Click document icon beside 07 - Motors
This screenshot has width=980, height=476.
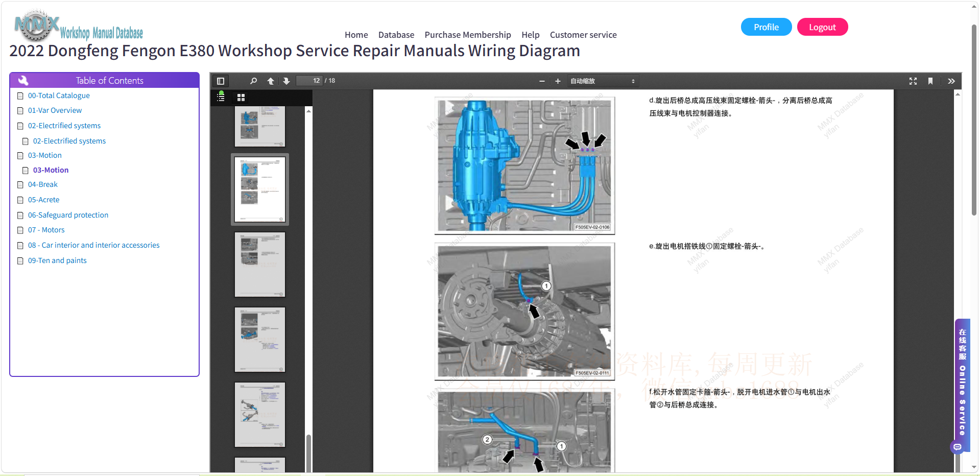(20, 230)
